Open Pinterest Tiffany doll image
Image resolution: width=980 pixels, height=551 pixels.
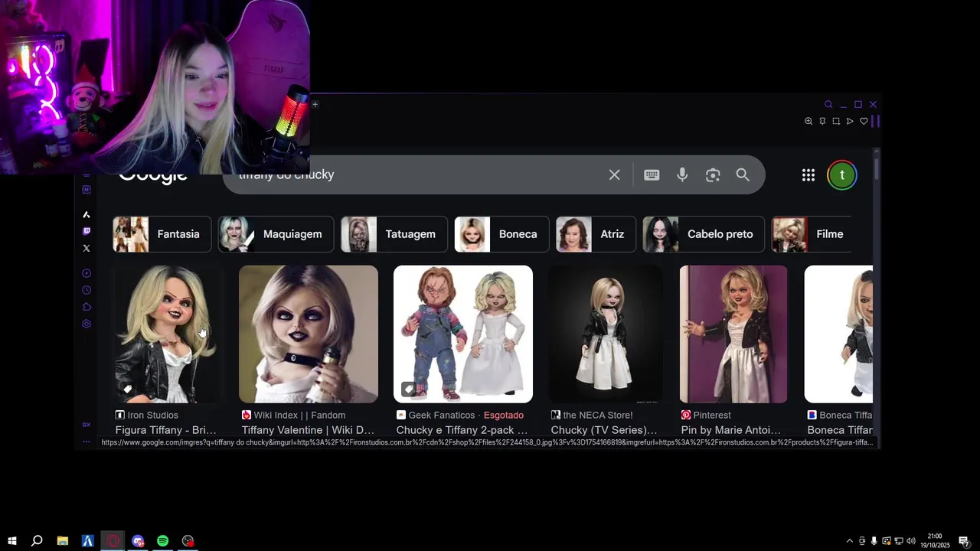[x=733, y=334]
